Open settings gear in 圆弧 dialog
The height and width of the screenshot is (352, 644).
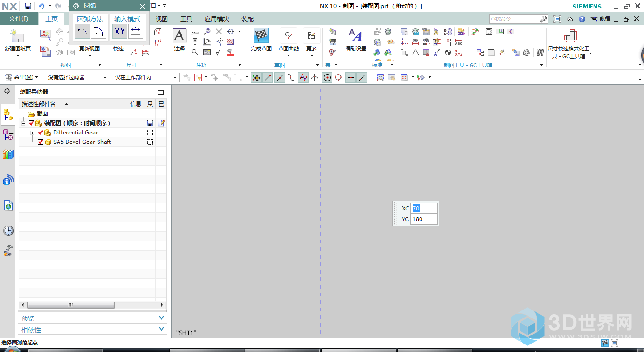pos(75,6)
